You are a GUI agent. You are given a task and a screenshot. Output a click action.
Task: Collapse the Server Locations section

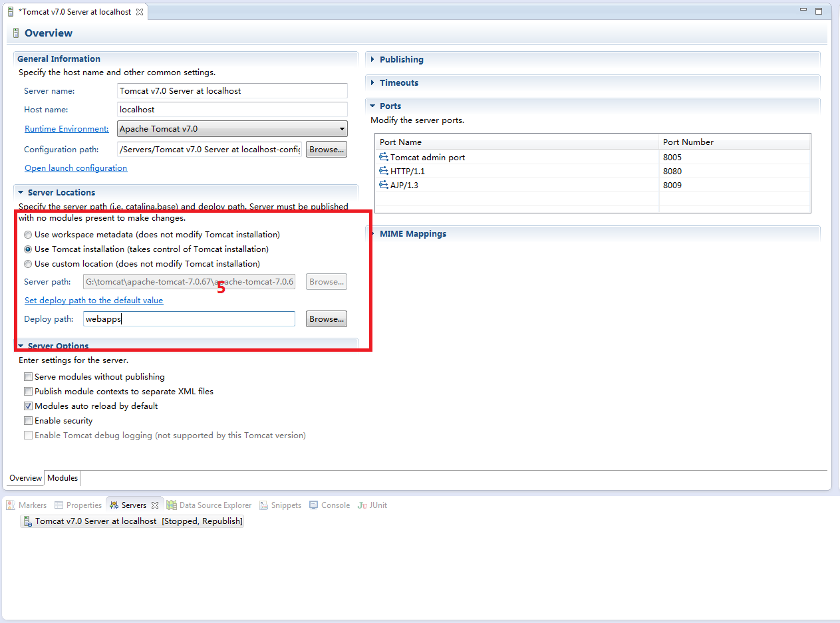(x=21, y=193)
